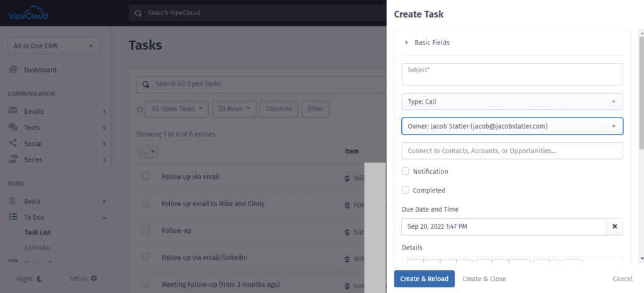Click the Social share icon
The height and width of the screenshot is (293, 644).
[x=13, y=143]
